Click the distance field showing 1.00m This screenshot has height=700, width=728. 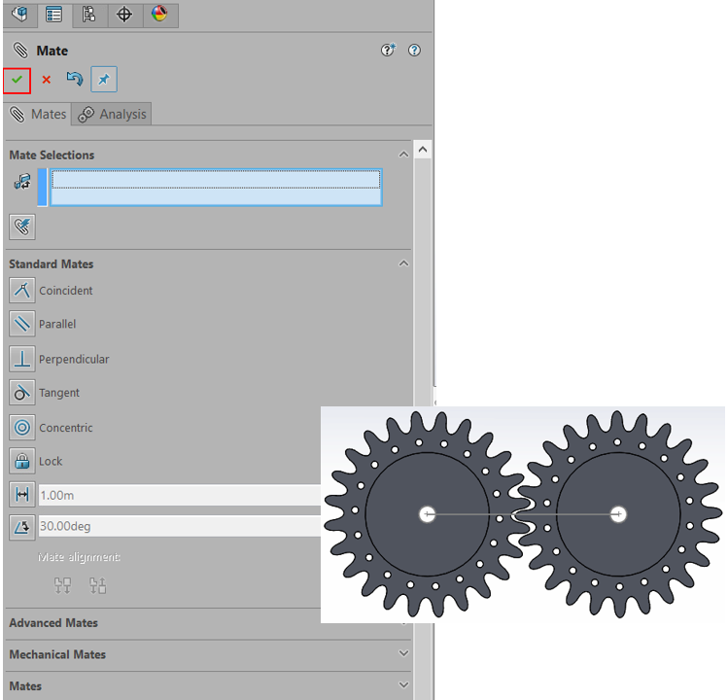(179, 495)
